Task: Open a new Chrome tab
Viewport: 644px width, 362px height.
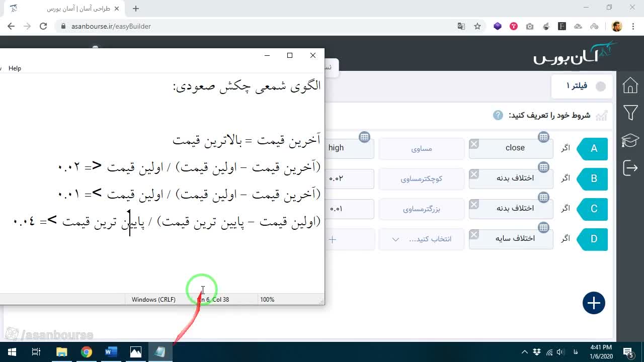Action: (136, 9)
